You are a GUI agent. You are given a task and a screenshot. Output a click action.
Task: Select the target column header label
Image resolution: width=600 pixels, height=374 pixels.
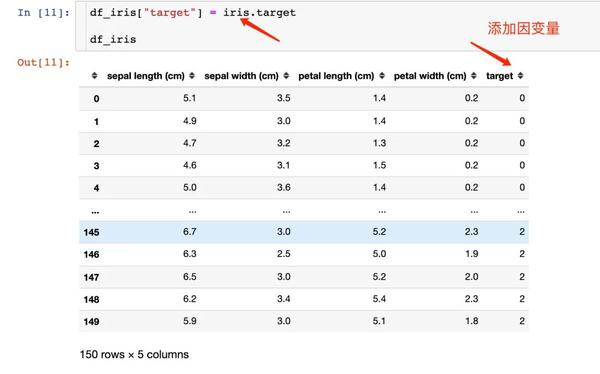click(499, 76)
